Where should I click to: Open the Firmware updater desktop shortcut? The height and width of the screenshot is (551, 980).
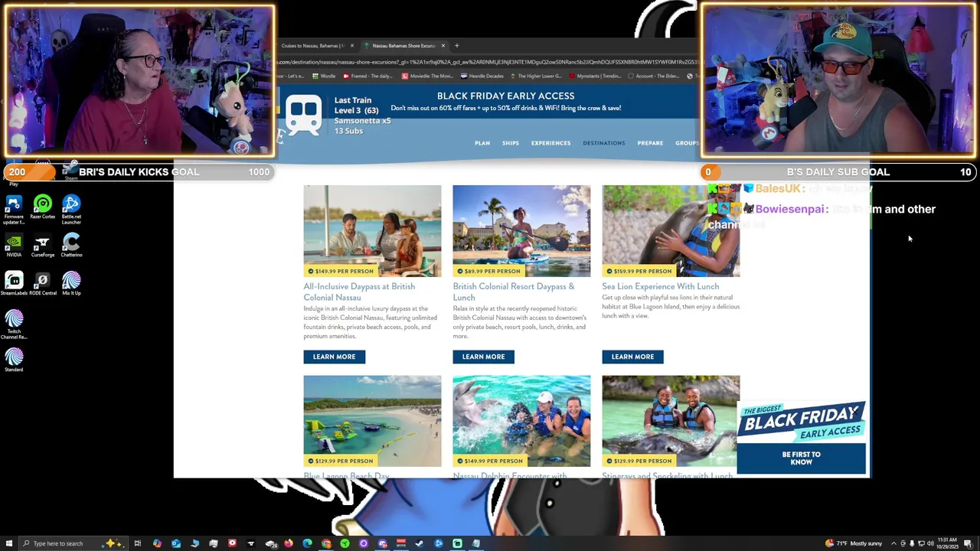14,208
